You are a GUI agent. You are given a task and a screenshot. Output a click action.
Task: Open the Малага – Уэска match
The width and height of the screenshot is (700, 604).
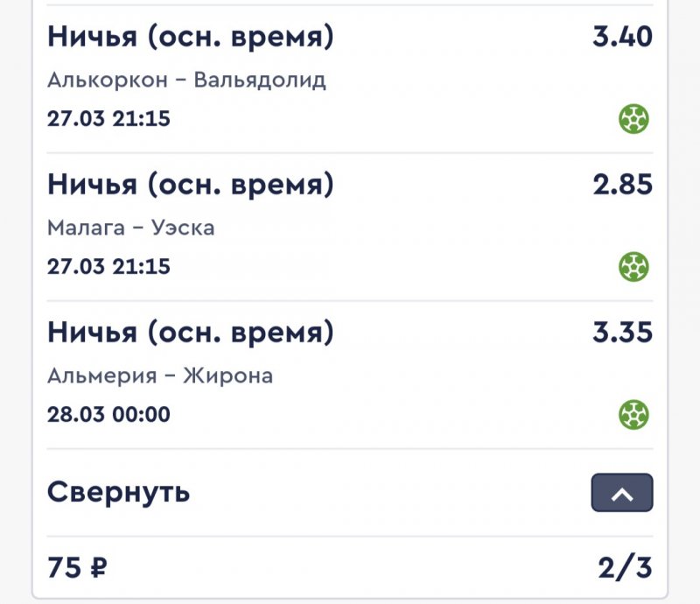coord(130,228)
